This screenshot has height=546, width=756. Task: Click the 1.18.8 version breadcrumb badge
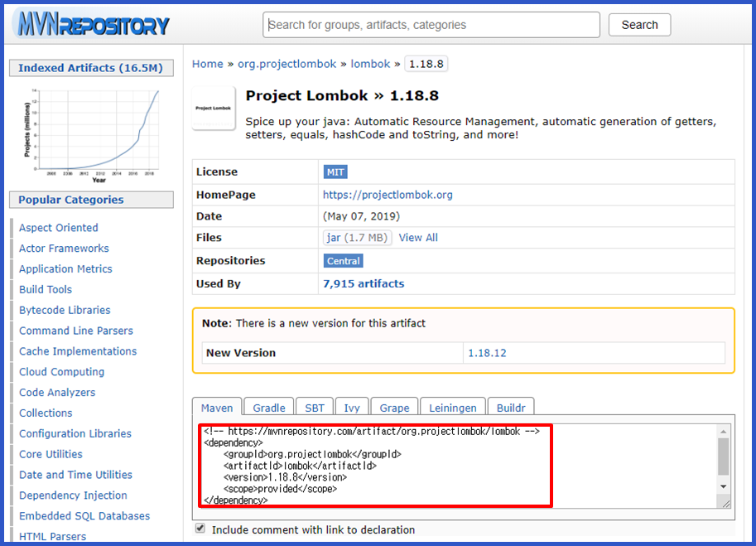tap(426, 64)
